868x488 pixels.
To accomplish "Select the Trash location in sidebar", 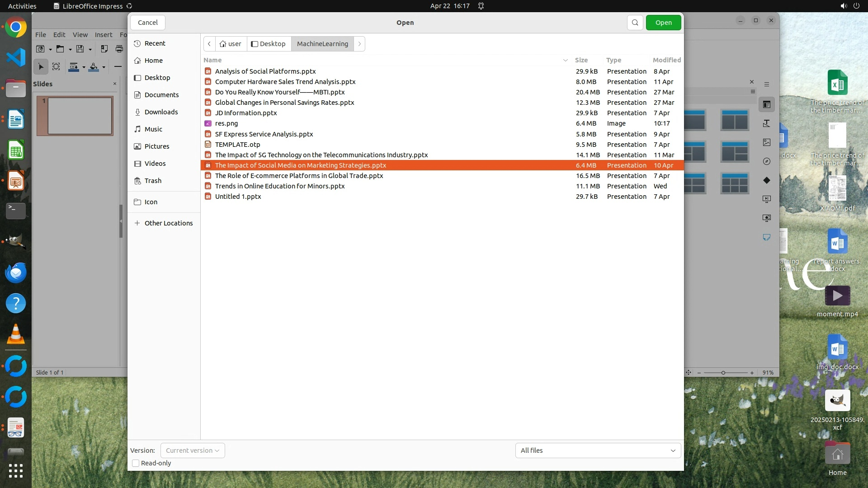I will (x=153, y=181).
